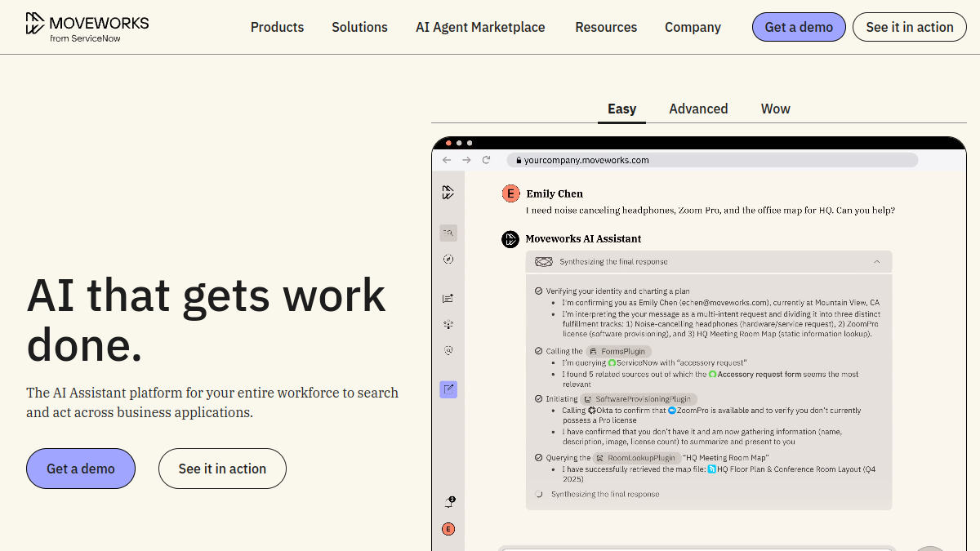The height and width of the screenshot is (551, 980).
Task: Click the Moveworks AI Assistant round avatar
Action: pyautogui.click(x=510, y=239)
